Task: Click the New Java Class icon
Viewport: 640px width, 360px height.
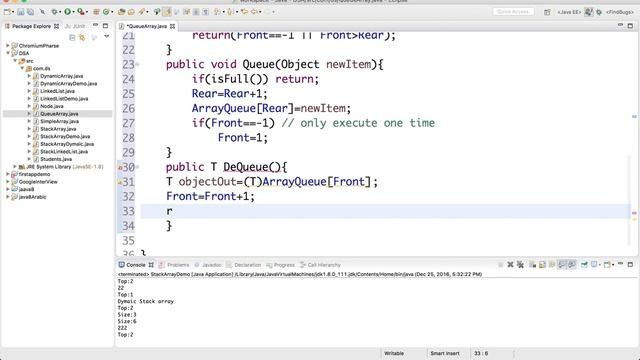Action: pyautogui.click(x=106, y=12)
